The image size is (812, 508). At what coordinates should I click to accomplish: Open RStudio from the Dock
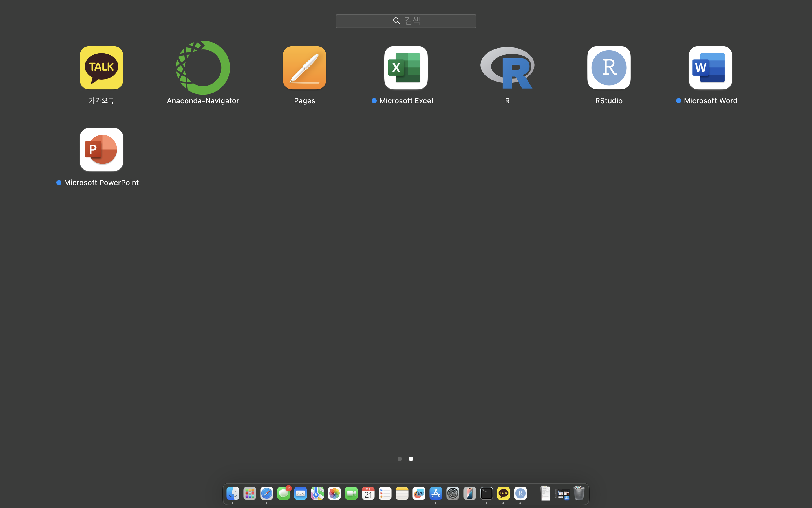520,493
